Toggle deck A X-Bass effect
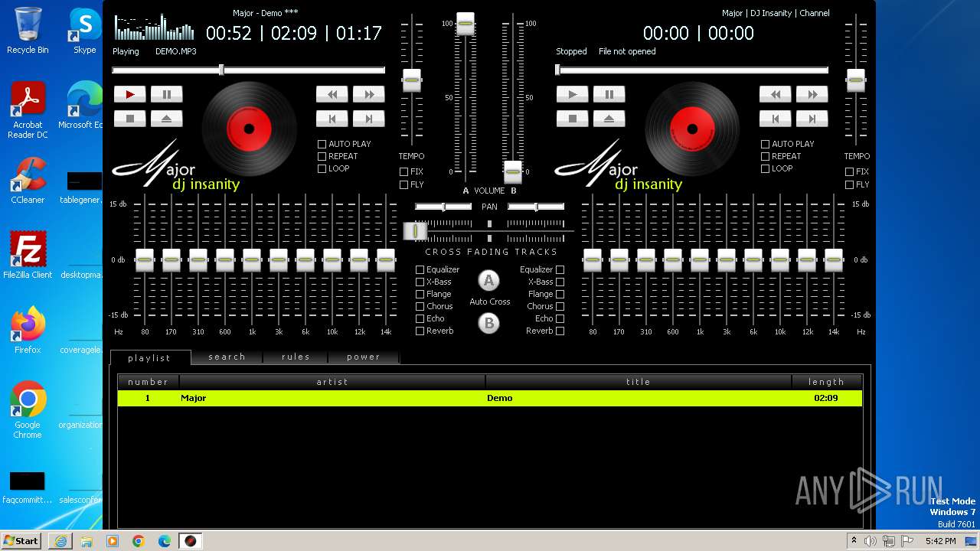This screenshot has height=551, width=980. [x=420, y=282]
